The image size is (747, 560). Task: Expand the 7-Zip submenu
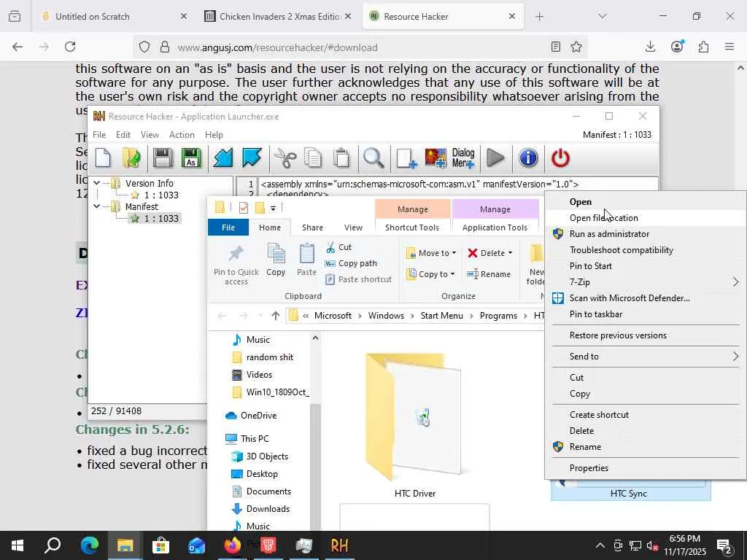tap(646, 282)
